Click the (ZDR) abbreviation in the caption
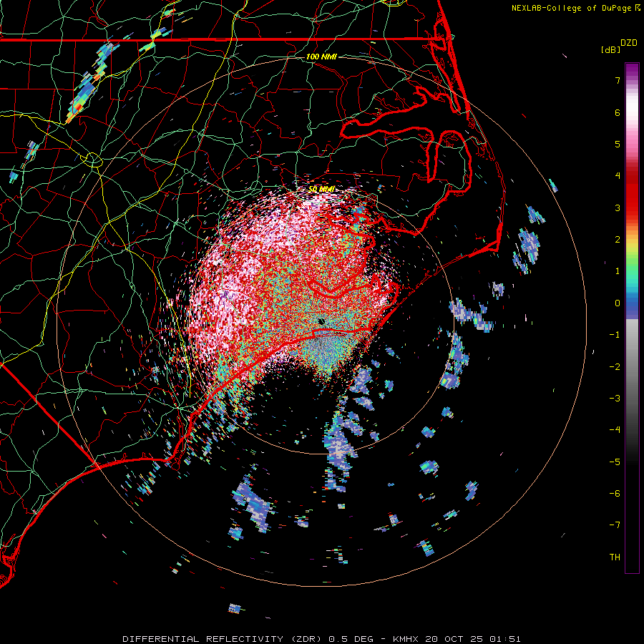The width and height of the screenshot is (644, 644). tap(306, 639)
